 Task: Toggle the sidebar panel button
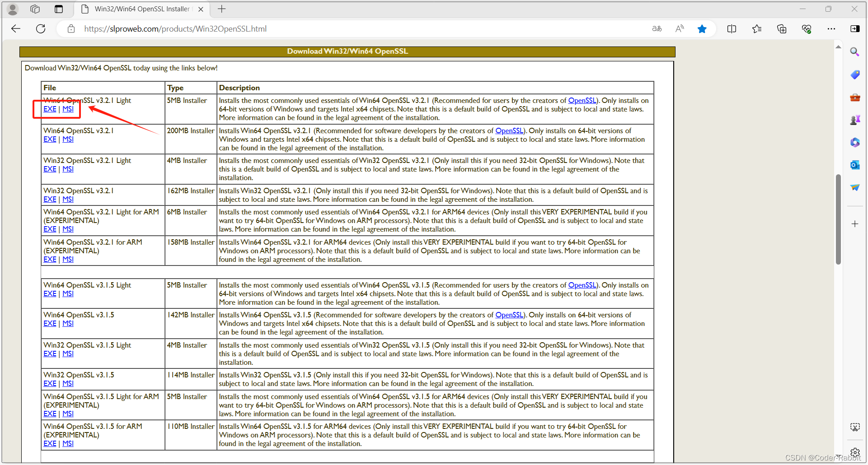[x=855, y=29]
